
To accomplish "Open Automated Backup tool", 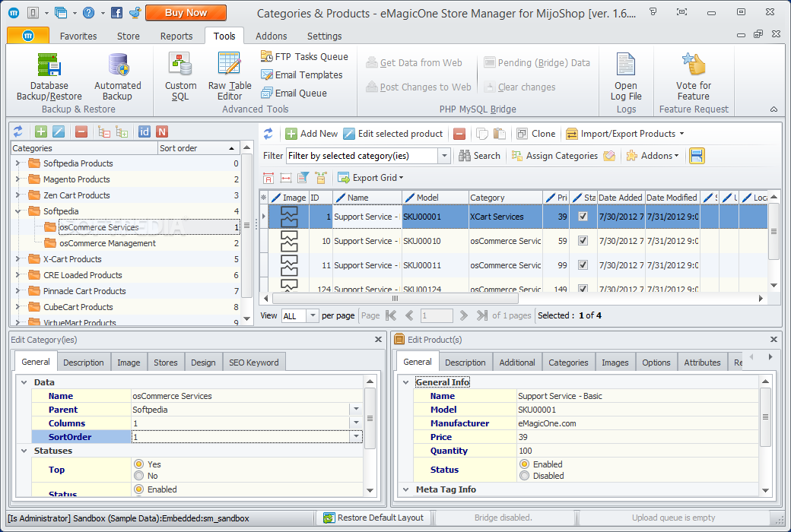I will [x=118, y=78].
